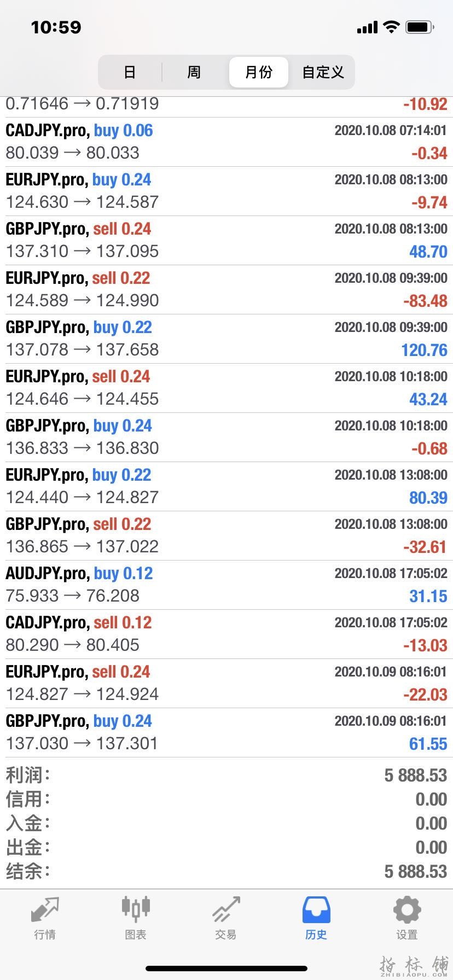Viewport: 453px width, 980px height.
Task: Open the GBPJPY.pro sell 0.24 trade entry
Action: tap(226, 240)
